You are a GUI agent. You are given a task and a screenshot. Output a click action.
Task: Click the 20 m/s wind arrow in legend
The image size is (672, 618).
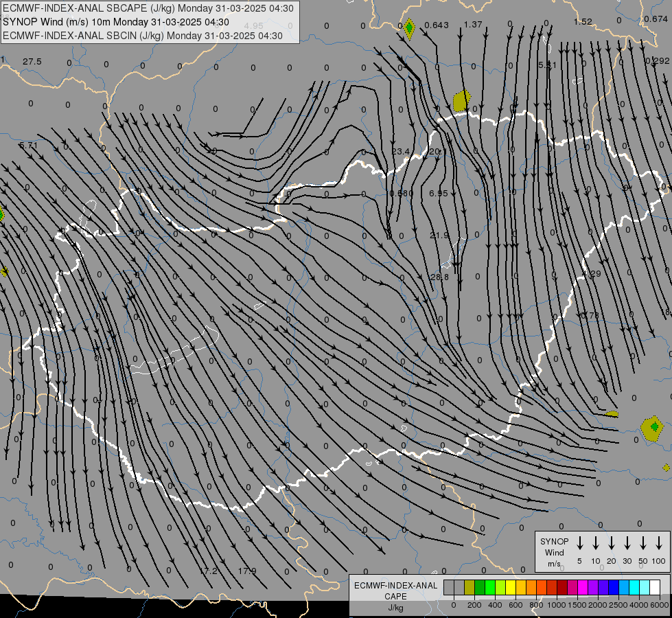(612, 543)
